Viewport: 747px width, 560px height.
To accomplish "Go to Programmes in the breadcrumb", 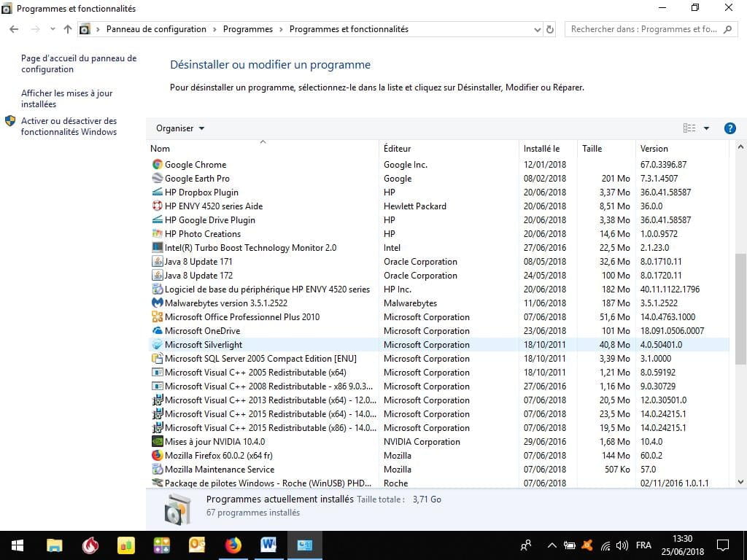I will pyautogui.click(x=248, y=29).
